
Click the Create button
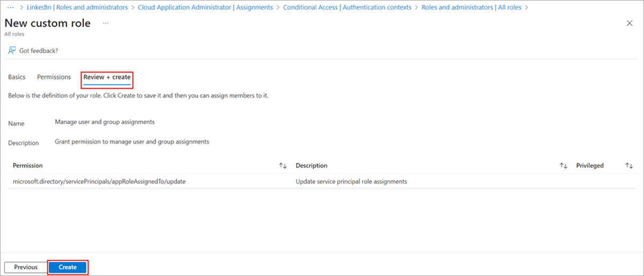tap(68, 267)
